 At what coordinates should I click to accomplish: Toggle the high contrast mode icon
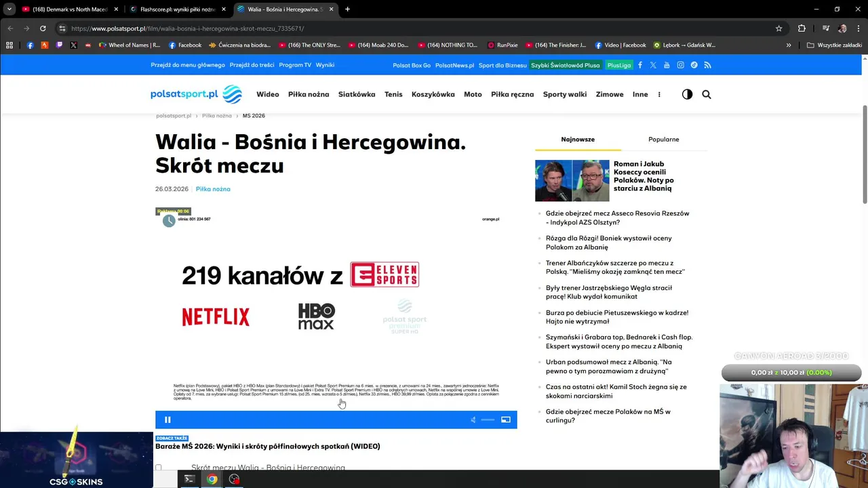coord(687,94)
